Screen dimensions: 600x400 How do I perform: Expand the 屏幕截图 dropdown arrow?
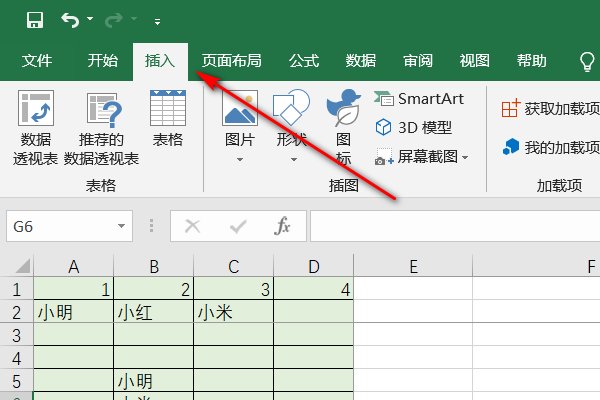pos(465,157)
